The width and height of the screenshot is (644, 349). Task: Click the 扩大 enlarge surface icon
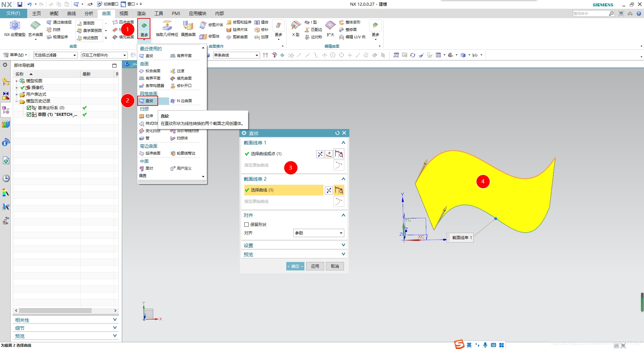coord(331,29)
